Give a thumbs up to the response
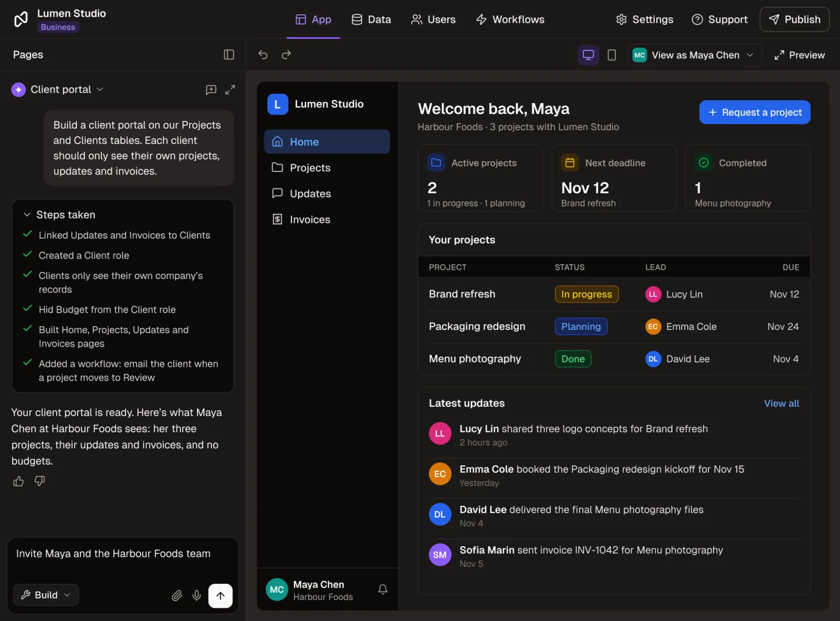 [18, 481]
